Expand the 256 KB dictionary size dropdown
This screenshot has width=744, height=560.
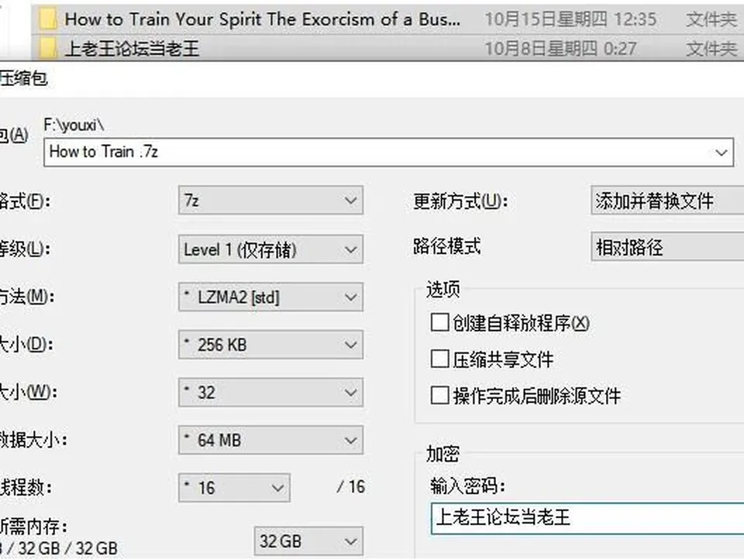click(x=270, y=344)
